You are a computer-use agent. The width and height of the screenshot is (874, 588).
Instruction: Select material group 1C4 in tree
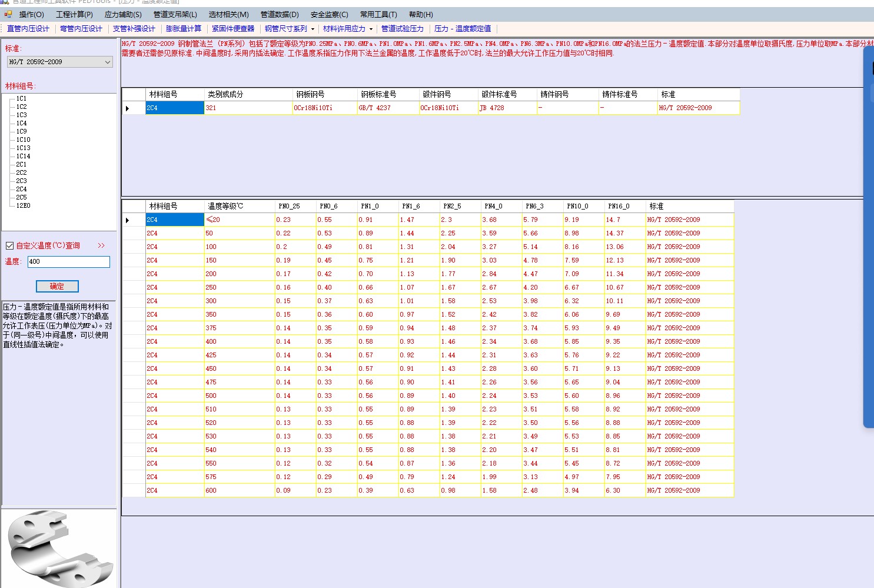click(21, 123)
